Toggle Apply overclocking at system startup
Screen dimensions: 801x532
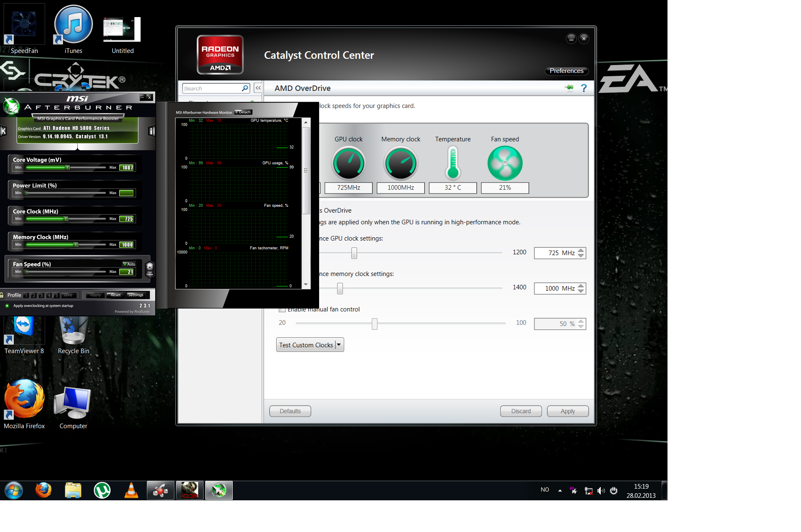pyautogui.click(x=7, y=306)
